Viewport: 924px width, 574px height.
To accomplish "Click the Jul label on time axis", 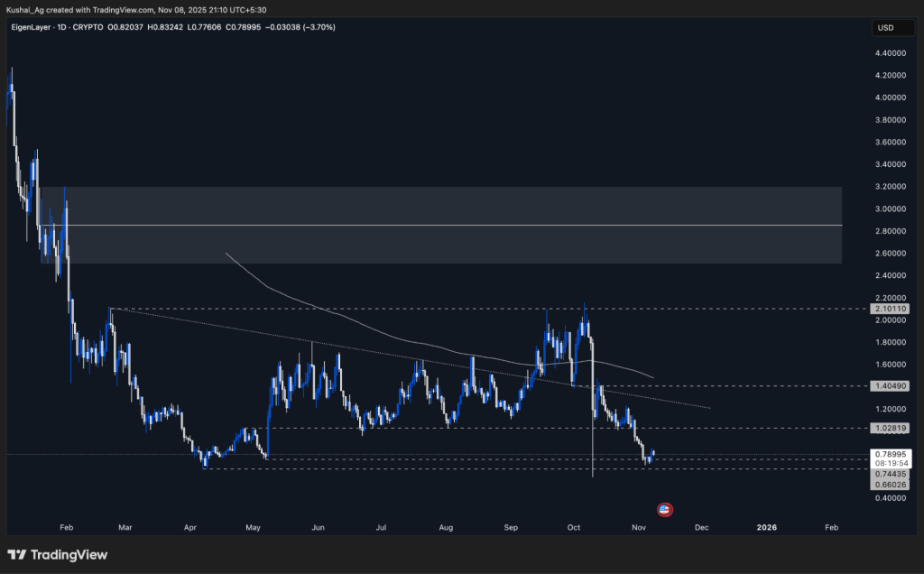I will 382,527.
